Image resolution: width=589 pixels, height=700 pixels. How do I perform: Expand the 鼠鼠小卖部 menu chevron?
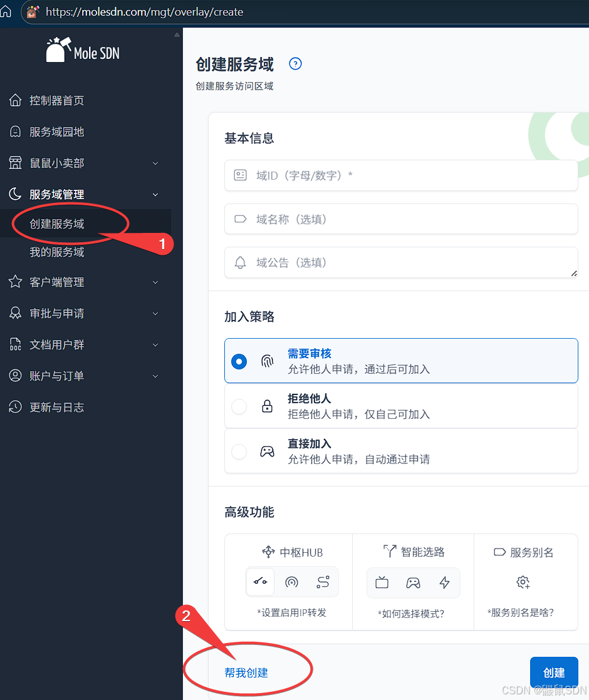(155, 163)
